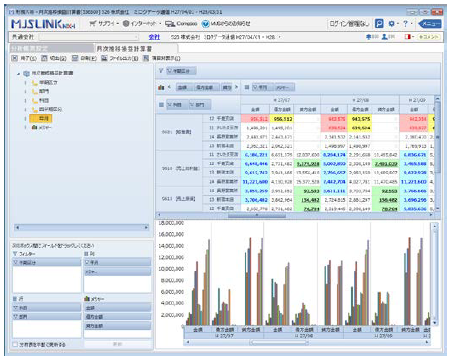
Task: Open the Compass tool in header
Action: click(x=181, y=24)
